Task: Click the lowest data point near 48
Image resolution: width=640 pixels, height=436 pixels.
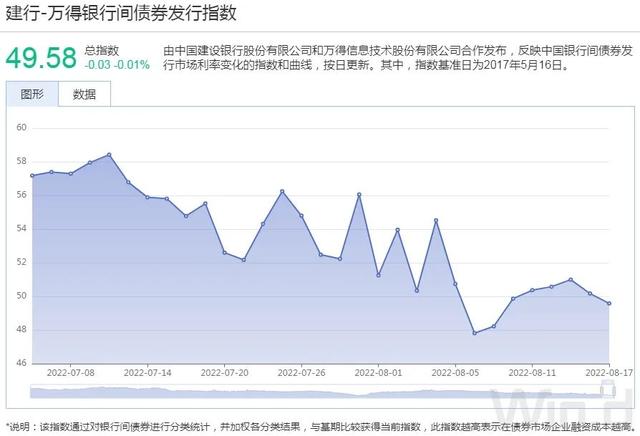Action: pos(474,333)
